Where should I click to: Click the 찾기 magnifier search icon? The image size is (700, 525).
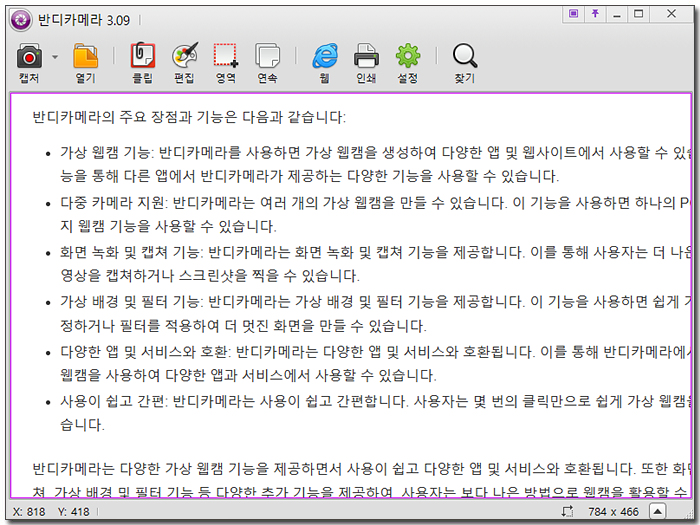pos(465,56)
